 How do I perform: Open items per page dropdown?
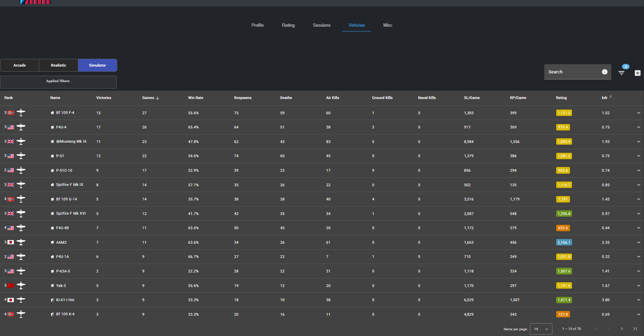[x=541, y=329]
